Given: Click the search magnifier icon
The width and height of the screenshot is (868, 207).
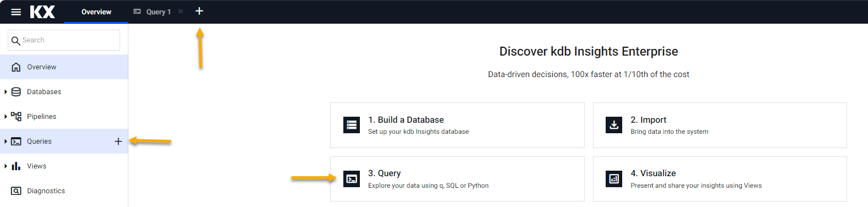Looking at the screenshot, I should 15,41.
